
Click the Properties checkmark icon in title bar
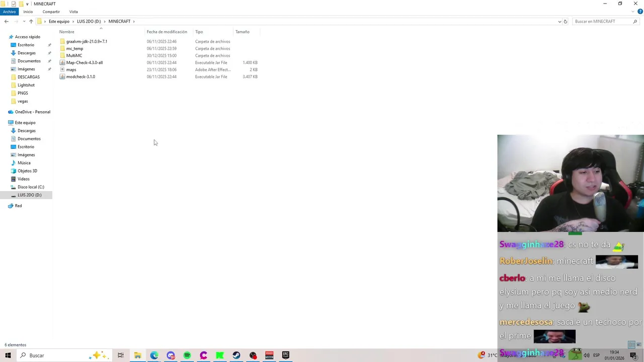coord(14,4)
